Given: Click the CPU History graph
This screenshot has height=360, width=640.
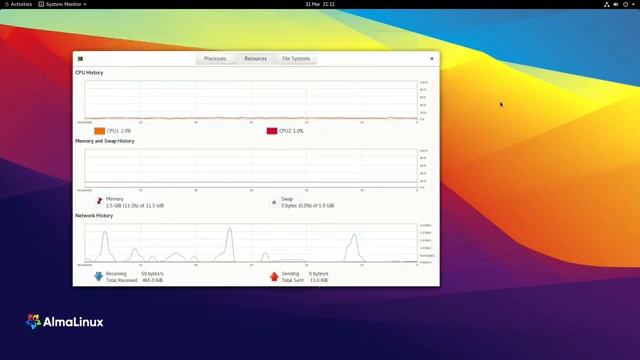Looking at the screenshot, I should [x=251, y=100].
